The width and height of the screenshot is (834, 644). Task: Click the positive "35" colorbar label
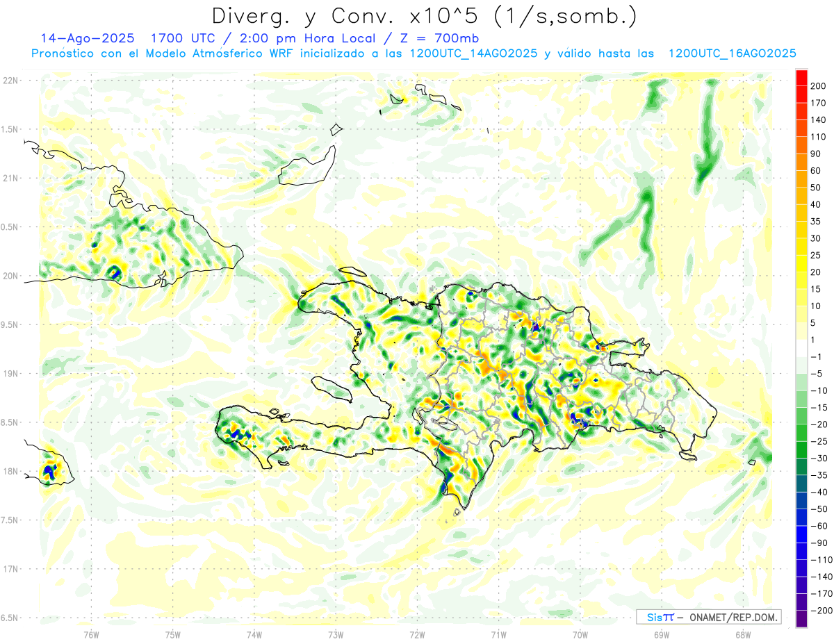click(x=815, y=222)
